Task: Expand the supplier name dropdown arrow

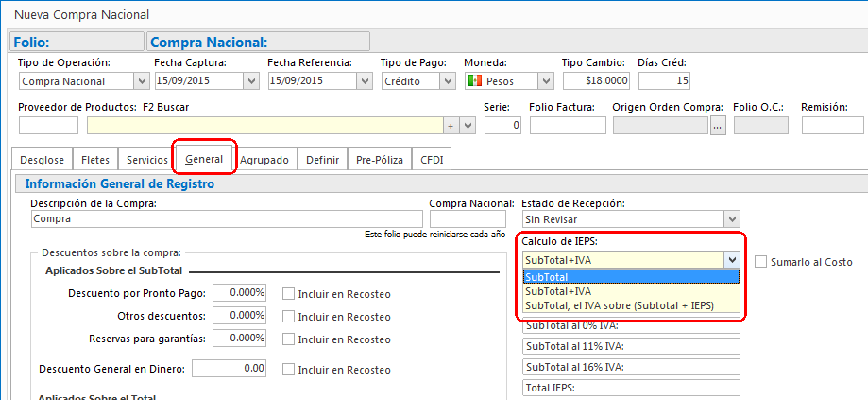Action: pyautogui.click(x=468, y=126)
